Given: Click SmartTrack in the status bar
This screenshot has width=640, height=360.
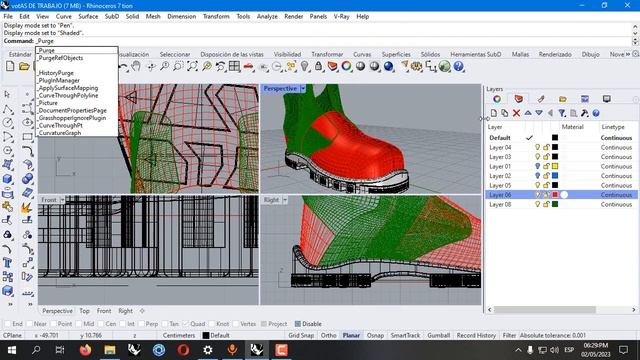Looking at the screenshot, I should click(405, 335).
